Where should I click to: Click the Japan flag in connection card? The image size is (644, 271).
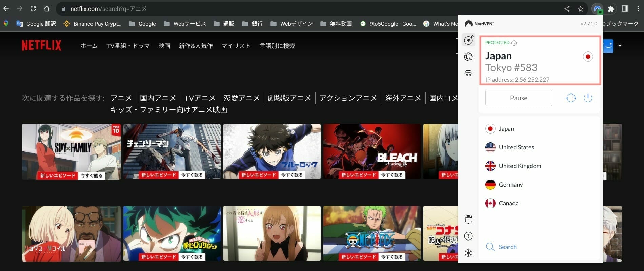(x=588, y=57)
